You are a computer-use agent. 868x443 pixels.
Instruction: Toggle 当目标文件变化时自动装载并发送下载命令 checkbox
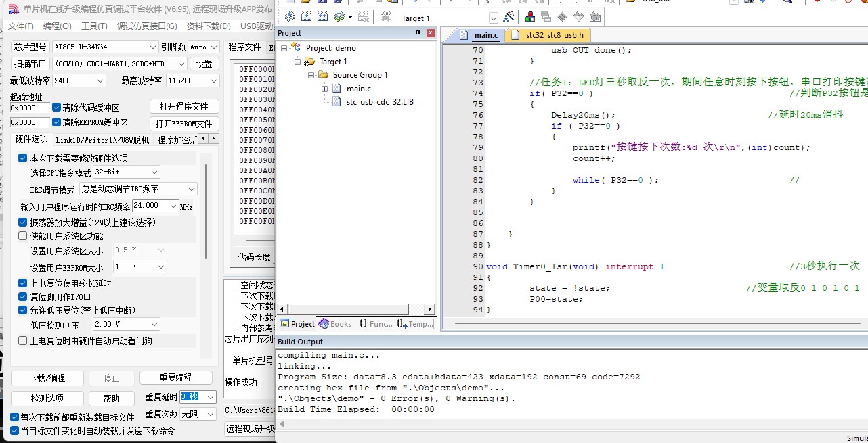(14, 430)
